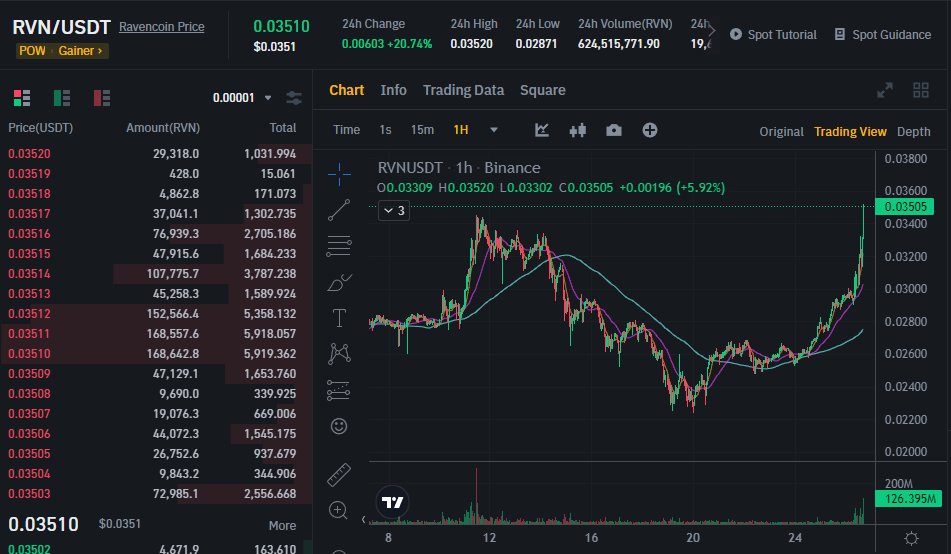The height and width of the screenshot is (554, 951).
Task: Take a chart snapshot with camera icon
Action: [x=614, y=130]
